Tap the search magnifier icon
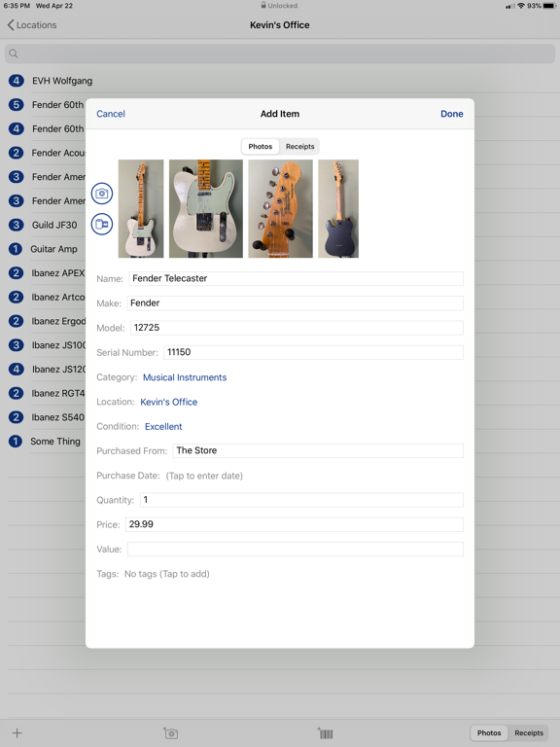This screenshot has height=747, width=560. tap(14, 53)
